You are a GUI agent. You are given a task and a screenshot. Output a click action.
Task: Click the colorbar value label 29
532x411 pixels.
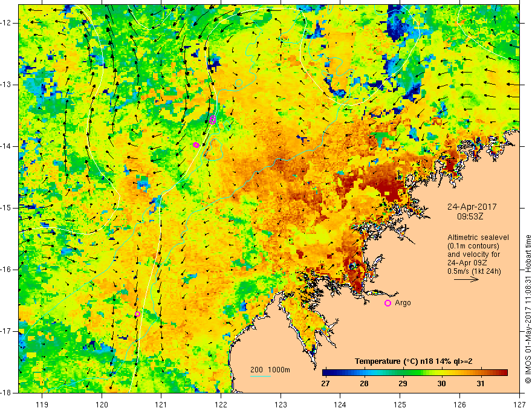(x=403, y=384)
